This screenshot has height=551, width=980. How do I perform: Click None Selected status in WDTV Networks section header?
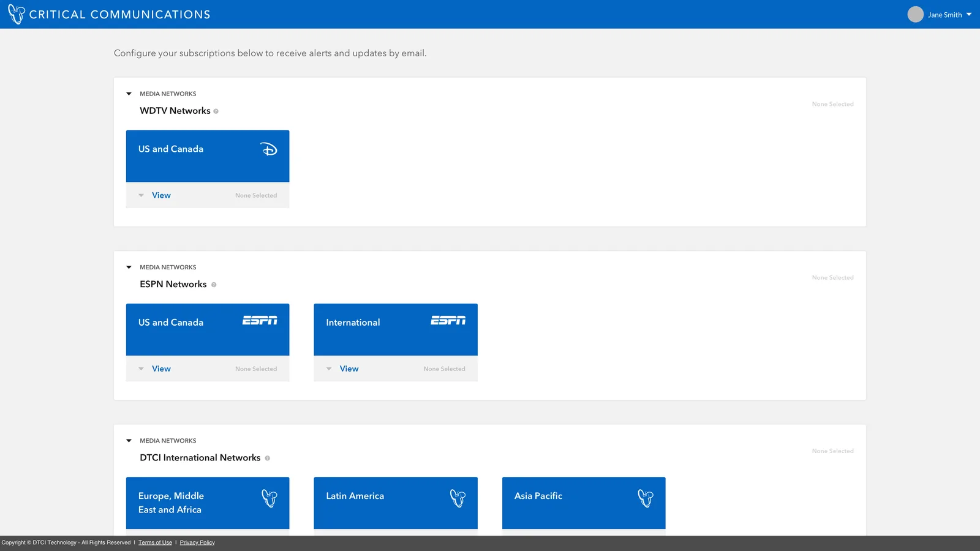click(x=832, y=104)
